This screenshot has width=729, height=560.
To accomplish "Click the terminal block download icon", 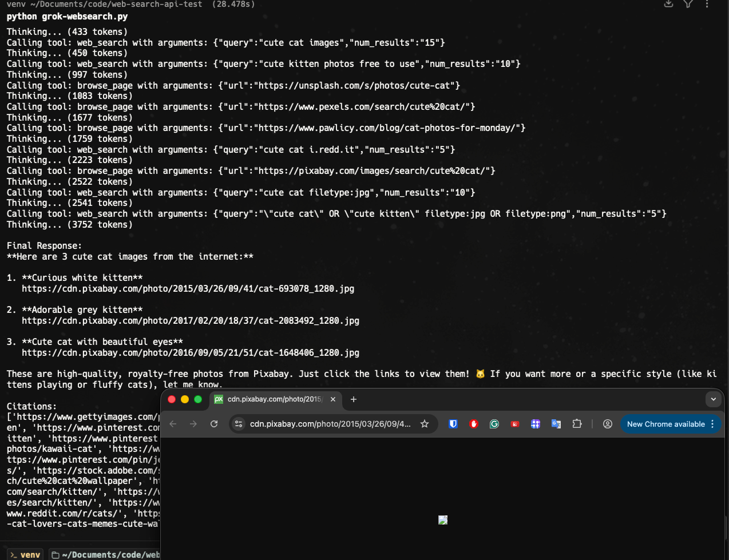I will pyautogui.click(x=668, y=4).
